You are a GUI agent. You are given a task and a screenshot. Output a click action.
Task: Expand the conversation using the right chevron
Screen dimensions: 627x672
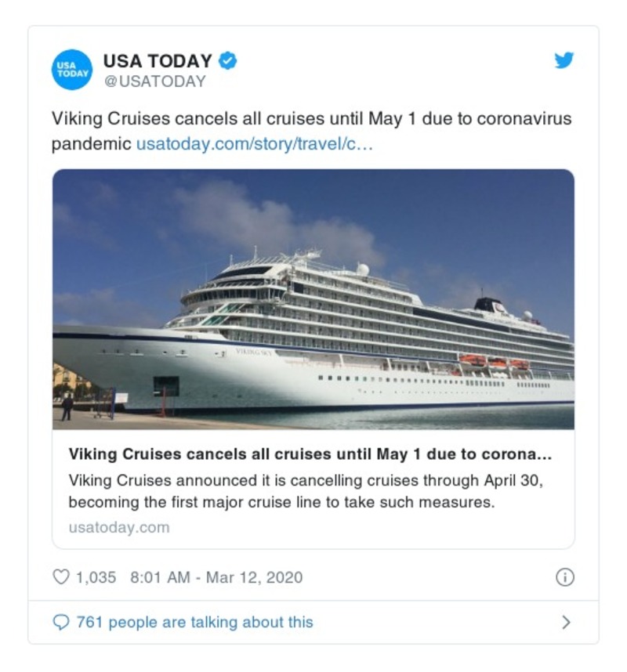566,623
